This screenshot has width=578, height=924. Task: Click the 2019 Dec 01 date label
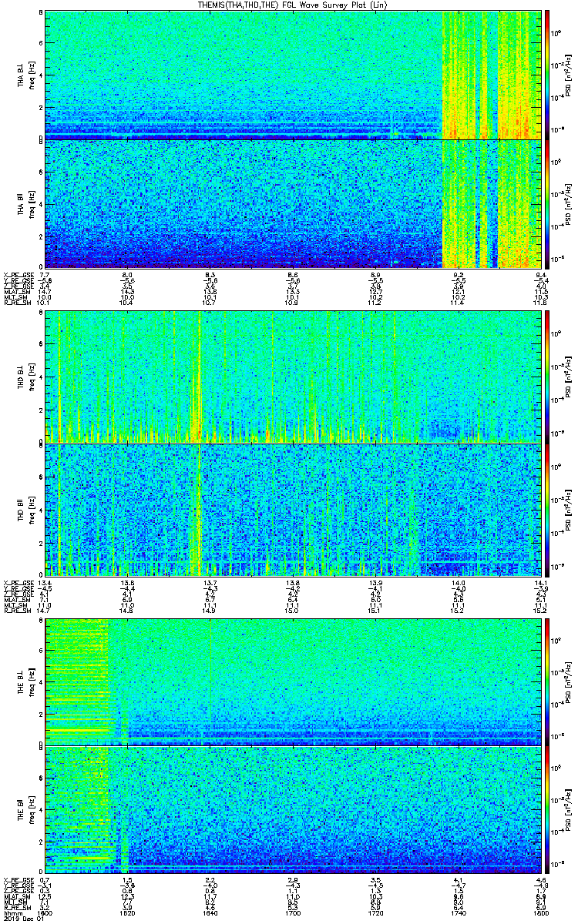click(x=21, y=919)
